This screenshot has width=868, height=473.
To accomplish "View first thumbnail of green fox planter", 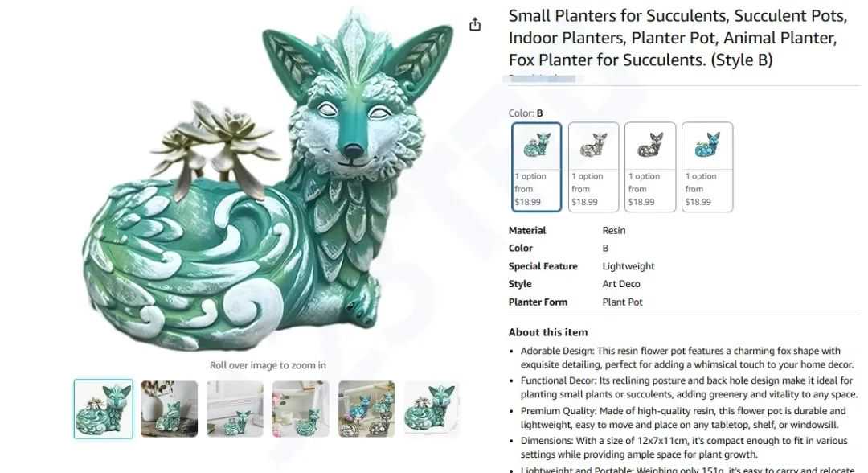I will (104, 409).
